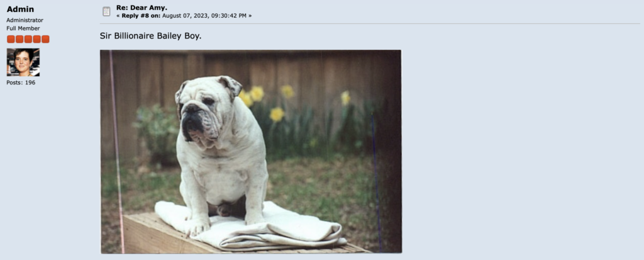The image size is (644, 260).
Task: Open the "Re: Dear Amy." subject link
Action: coord(142,8)
